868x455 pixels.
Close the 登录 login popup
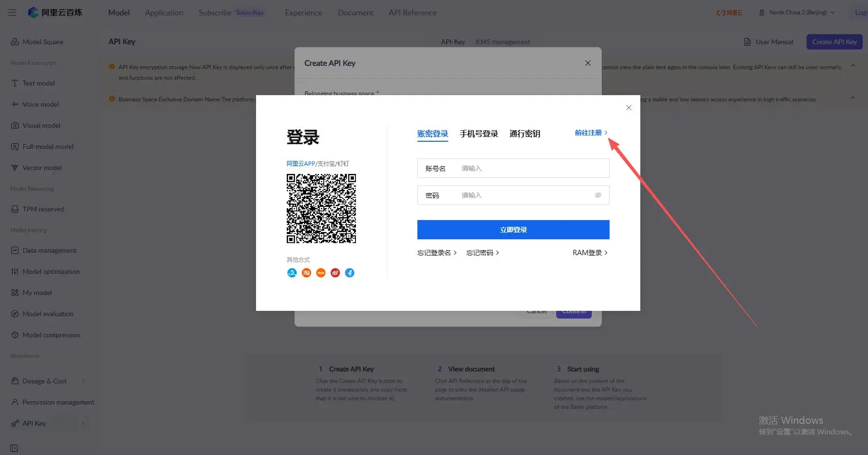[x=629, y=108]
